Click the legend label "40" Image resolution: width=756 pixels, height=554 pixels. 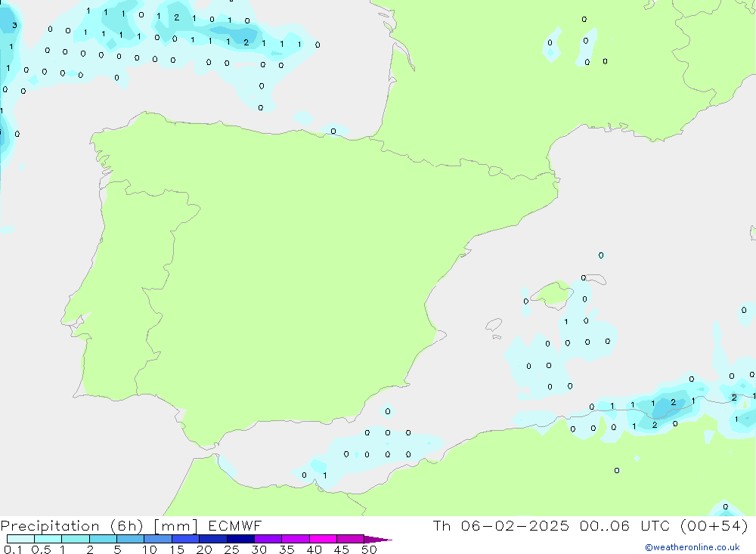point(314,549)
